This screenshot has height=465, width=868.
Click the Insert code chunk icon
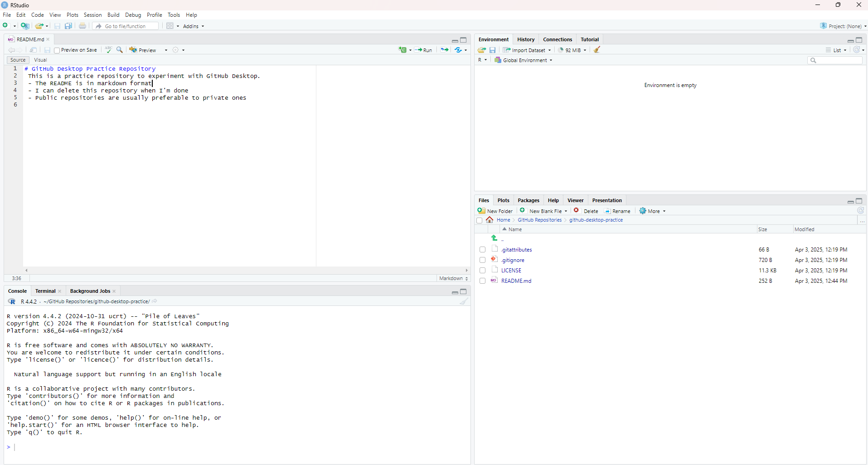(x=403, y=50)
